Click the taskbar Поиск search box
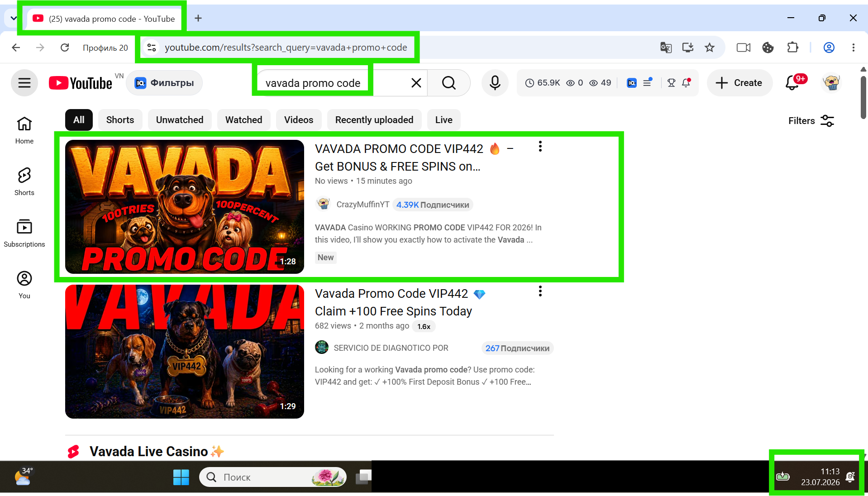 pyautogui.click(x=273, y=477)
